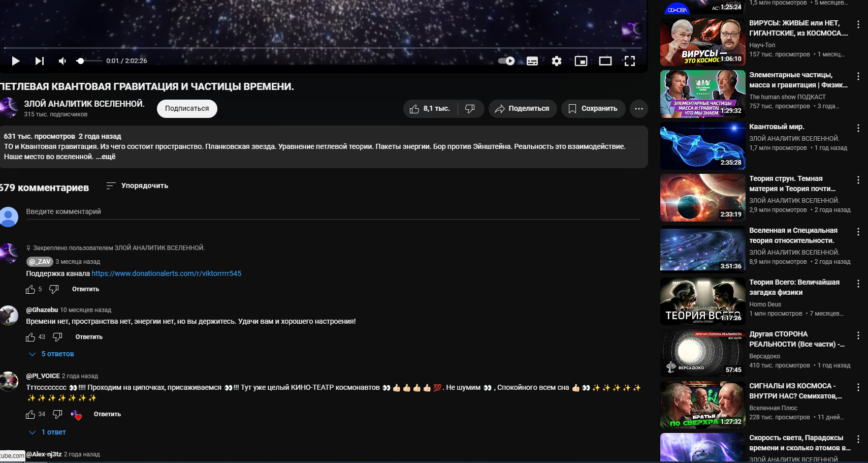Mute the video volume
This screenshot has height=463, width=868.
[x=62, y=61]
